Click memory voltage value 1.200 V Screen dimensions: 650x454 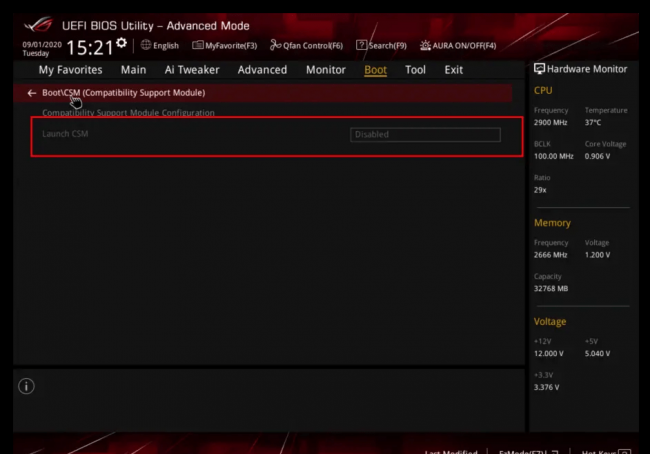[x=597, y=255]
